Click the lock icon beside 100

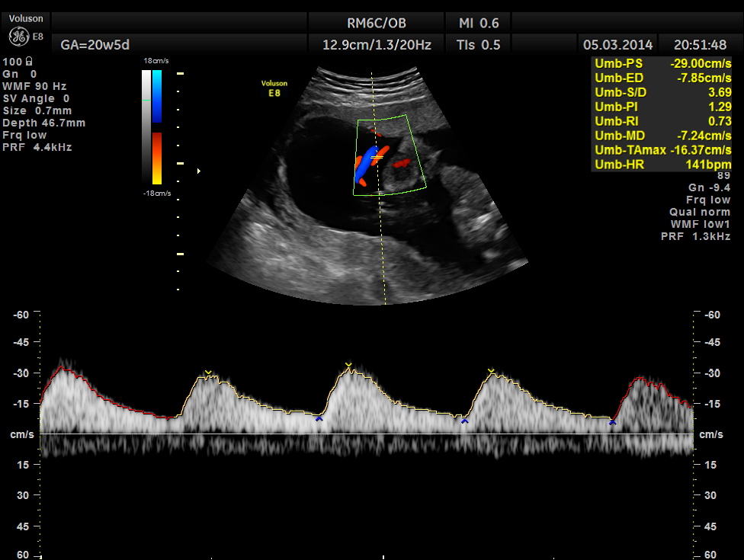[28, 61]
